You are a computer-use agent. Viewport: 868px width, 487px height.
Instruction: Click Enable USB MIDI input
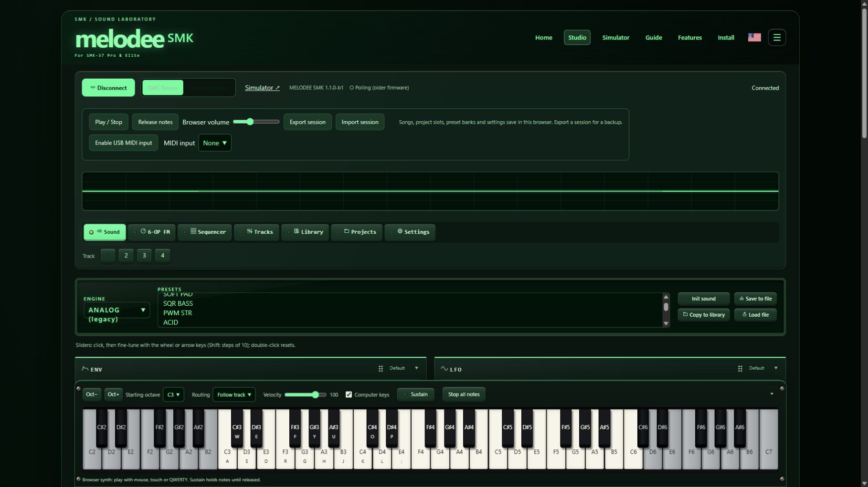point(123,143)
